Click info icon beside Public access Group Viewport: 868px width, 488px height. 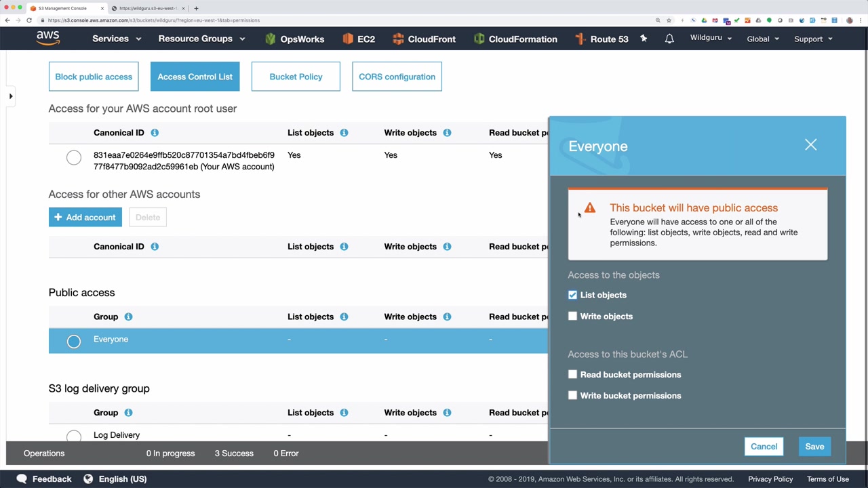128,317
